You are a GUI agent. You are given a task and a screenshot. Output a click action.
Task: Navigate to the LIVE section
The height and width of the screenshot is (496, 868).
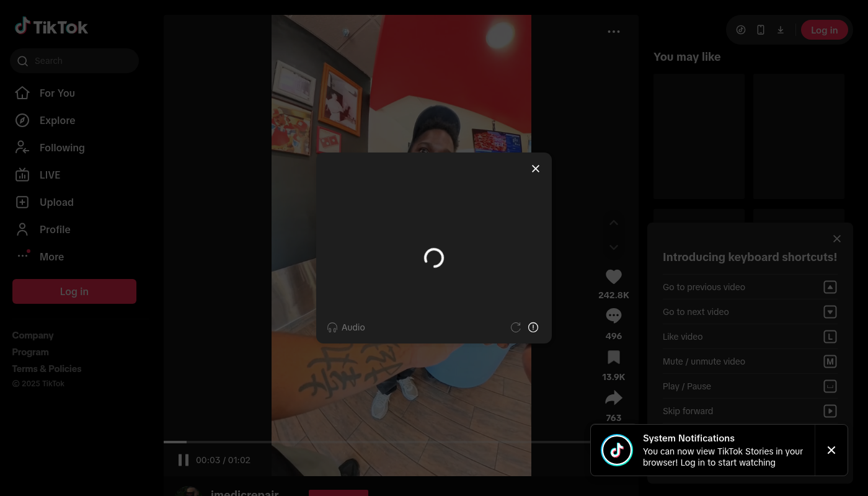pyautogui.click(x=50, y=175)
